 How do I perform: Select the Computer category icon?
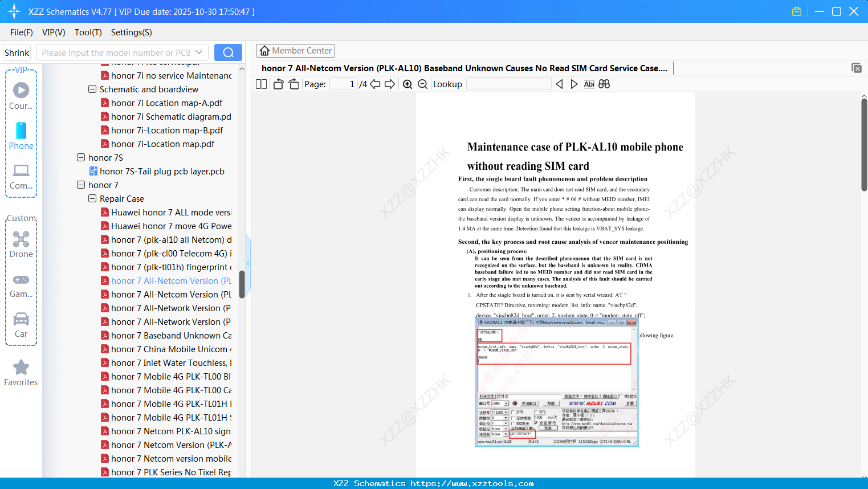click(x=21, y=176)
